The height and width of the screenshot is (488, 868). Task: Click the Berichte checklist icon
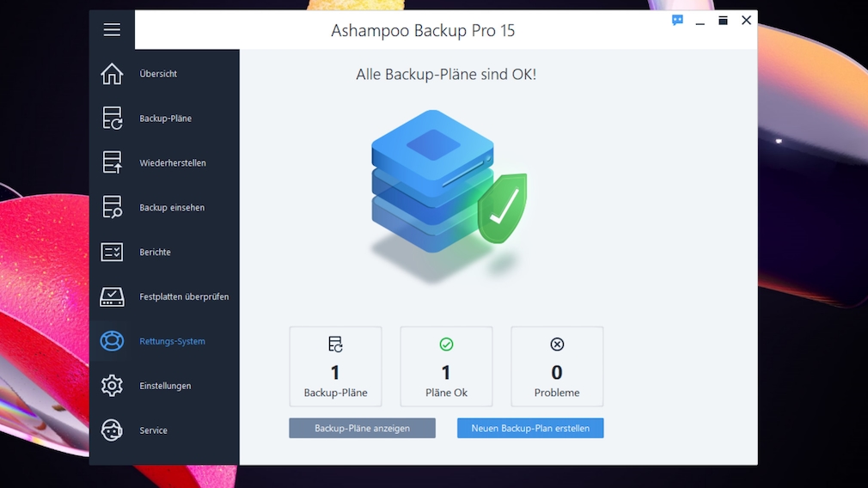pyautogui.click(x=112, y=252)
